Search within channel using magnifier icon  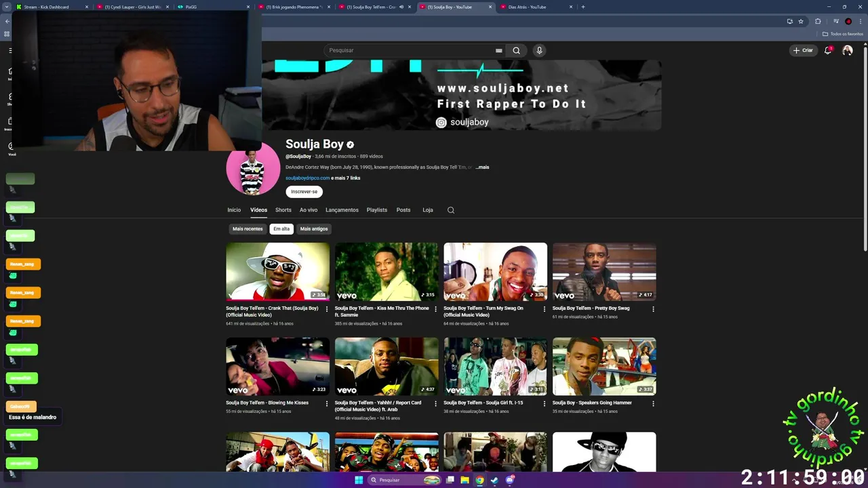tap(450, 210)
